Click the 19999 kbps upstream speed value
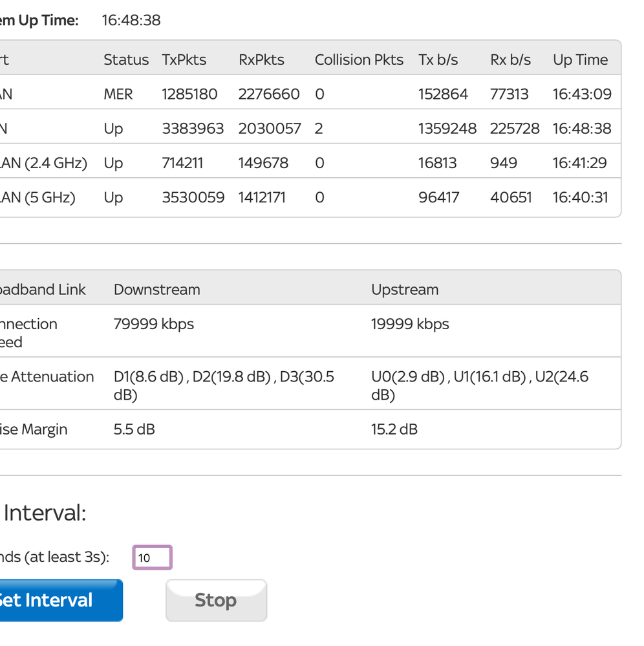This screenshot has width=644, height=646. tap(410, 324)
